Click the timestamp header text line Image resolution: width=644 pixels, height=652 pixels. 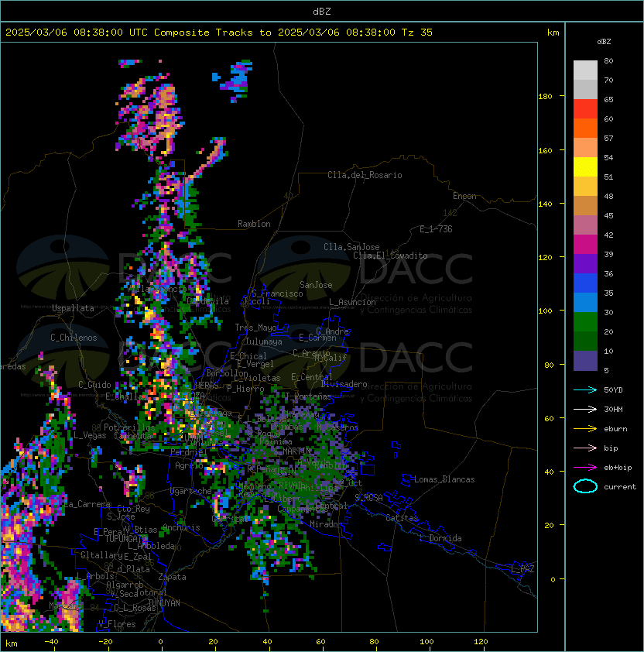click(219, 33)
